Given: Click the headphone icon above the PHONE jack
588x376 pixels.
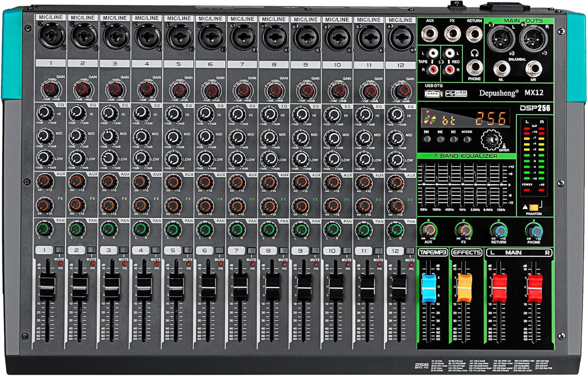Looking at the screenshot, I should click(x=474, y=54).
